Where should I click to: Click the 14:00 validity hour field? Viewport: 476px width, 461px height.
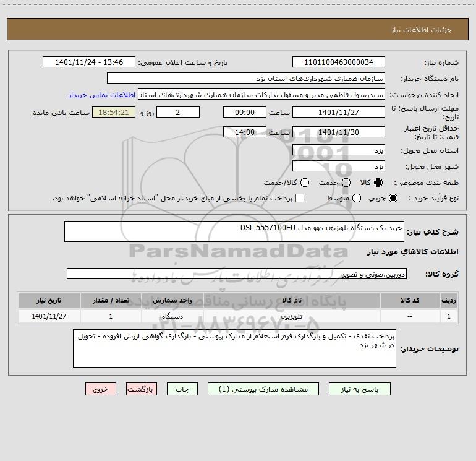pyautogui.click(x=245, y=132)
